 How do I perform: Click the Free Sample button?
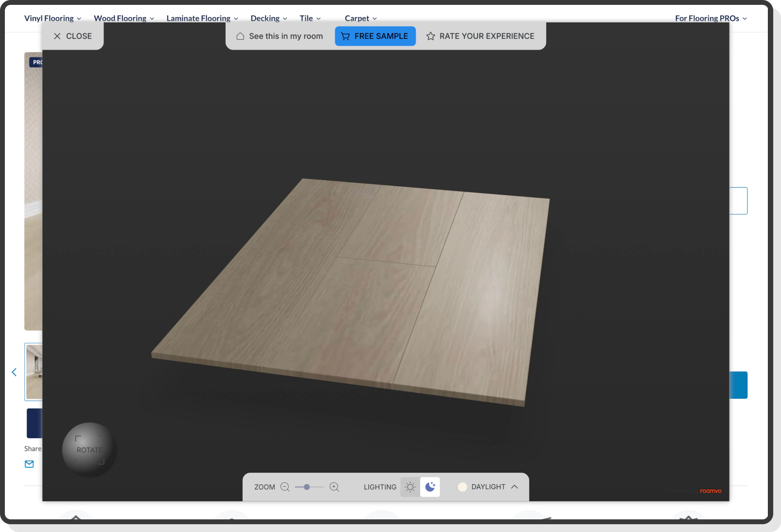tap(375, 36)
